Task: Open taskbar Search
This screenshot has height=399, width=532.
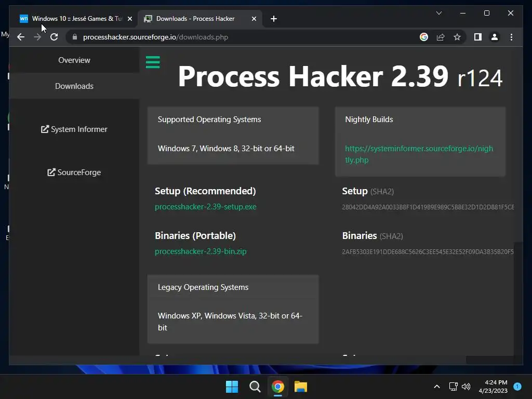Action: pos(255,387)
